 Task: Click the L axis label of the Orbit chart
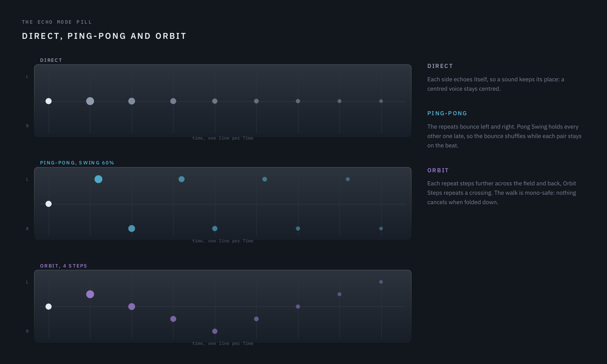(x=27, y=282)
